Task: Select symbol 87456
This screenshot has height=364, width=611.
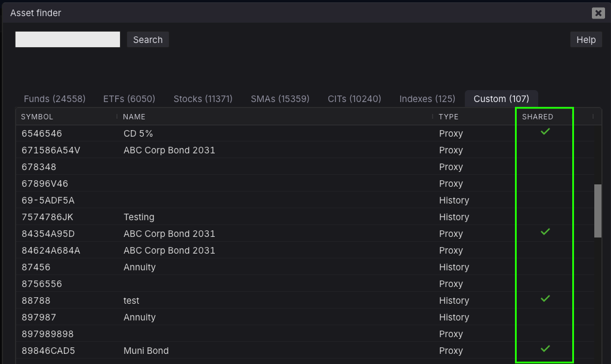Action: 36,268
